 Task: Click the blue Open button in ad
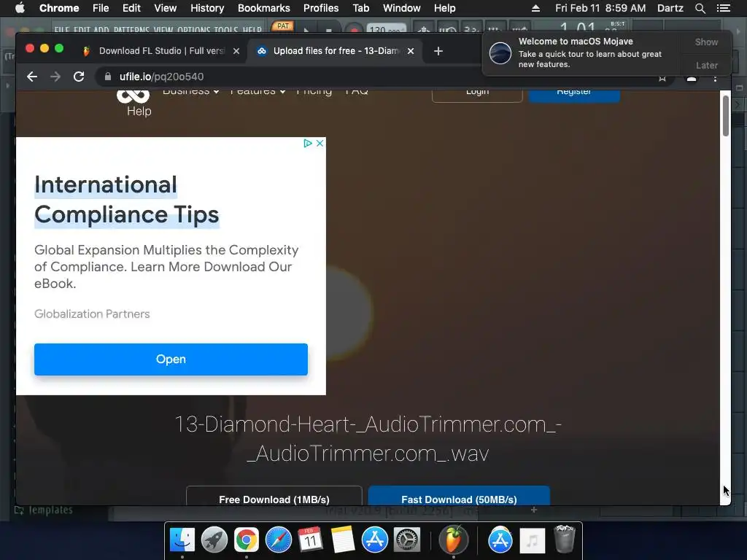point(171,359)
